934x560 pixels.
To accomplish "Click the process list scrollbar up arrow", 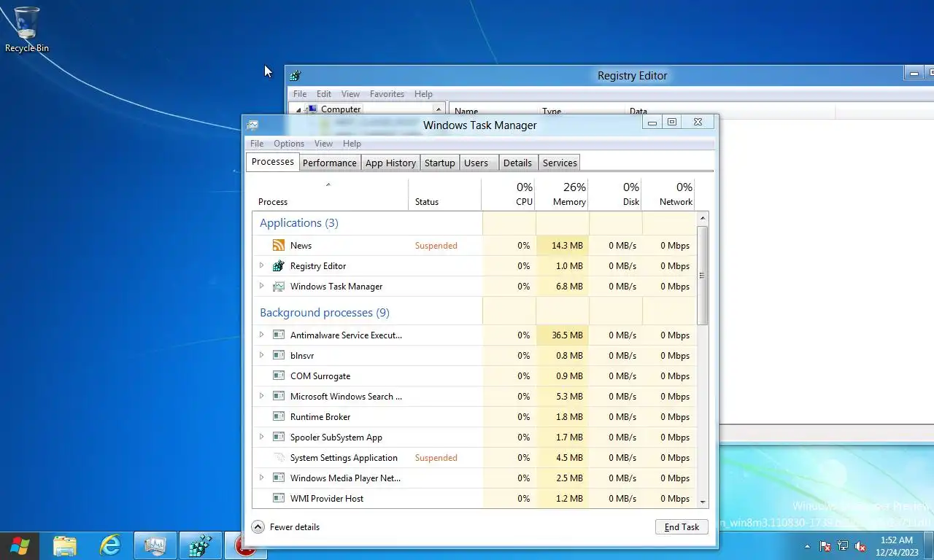I will pos(703,218).
